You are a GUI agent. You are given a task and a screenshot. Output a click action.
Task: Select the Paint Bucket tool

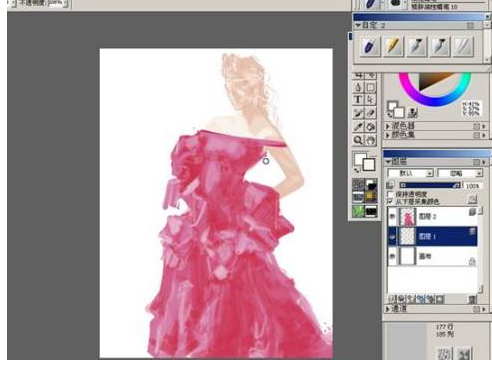370,127
